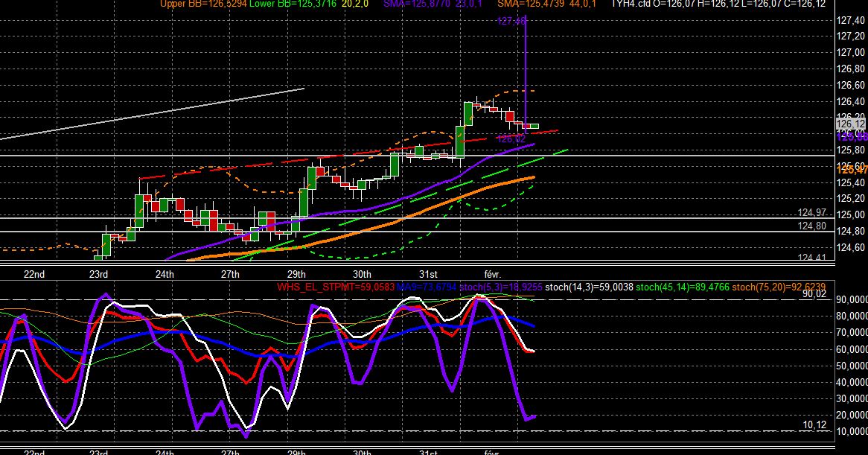This screenshot has height=455, width=868.
Task: Click the 'H=126,12' high value
Action: (x=718, y=4)
